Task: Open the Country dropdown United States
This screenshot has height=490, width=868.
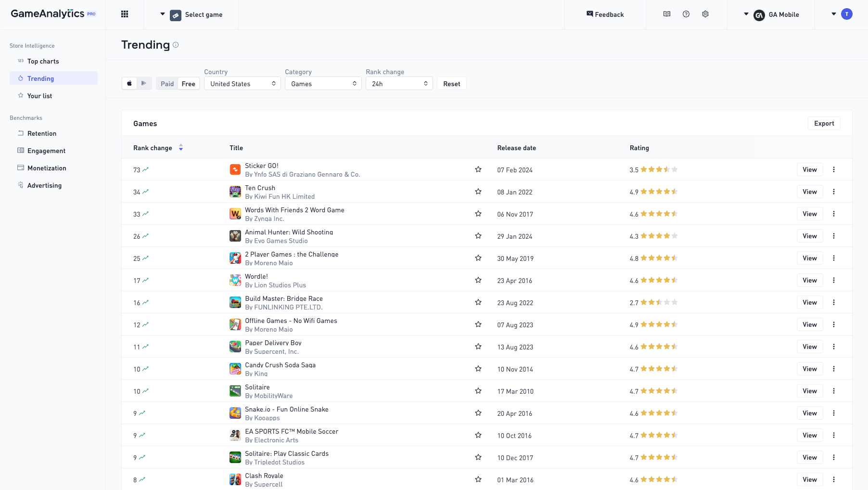Action: [243, 84]
